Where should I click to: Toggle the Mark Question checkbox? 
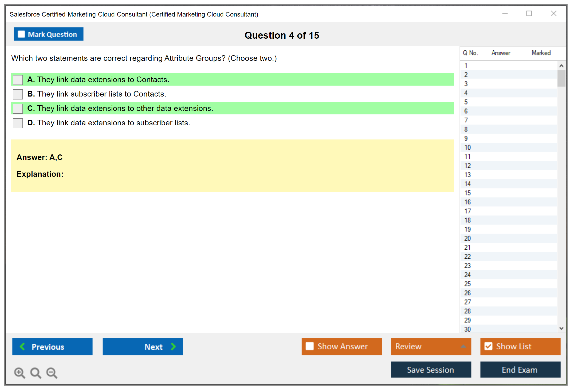(x=21, y=34)
